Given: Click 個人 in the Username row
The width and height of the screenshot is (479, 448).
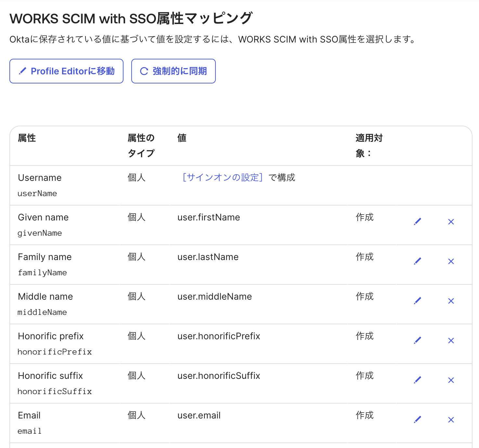Looking at the screenshot, I should (x=136, y=178).
